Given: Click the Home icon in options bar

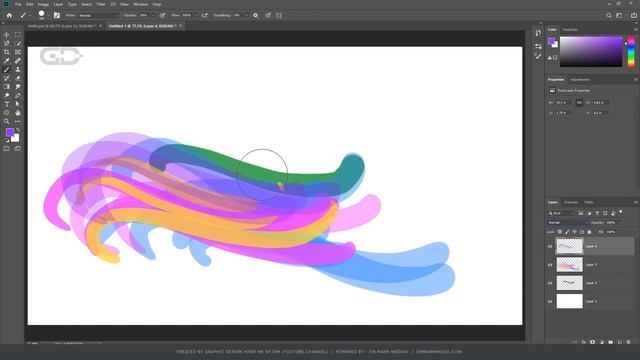Looking at the screenshot, I should click(9, 15).
